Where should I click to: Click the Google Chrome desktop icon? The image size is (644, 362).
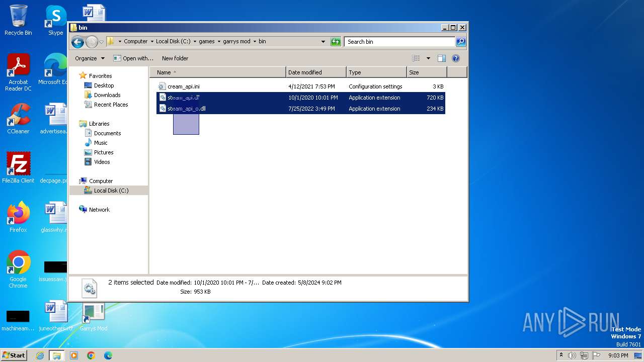[x=18, y=269]
